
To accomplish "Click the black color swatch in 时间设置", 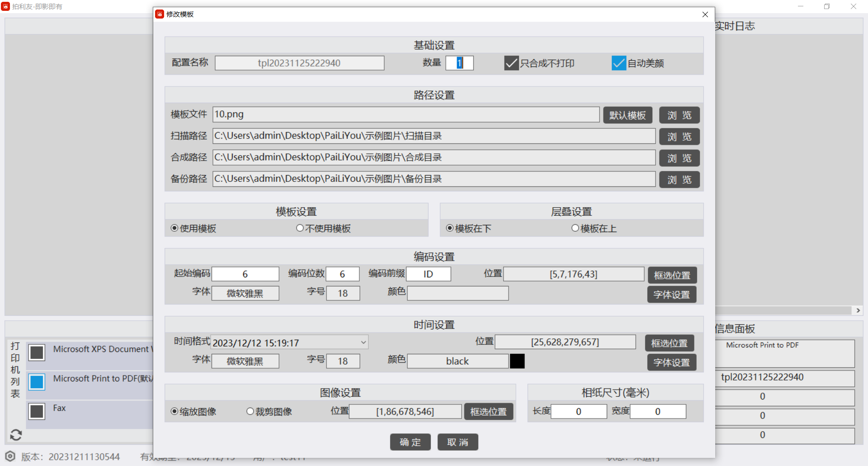I will pyautogui.click(x=517, y=361).
